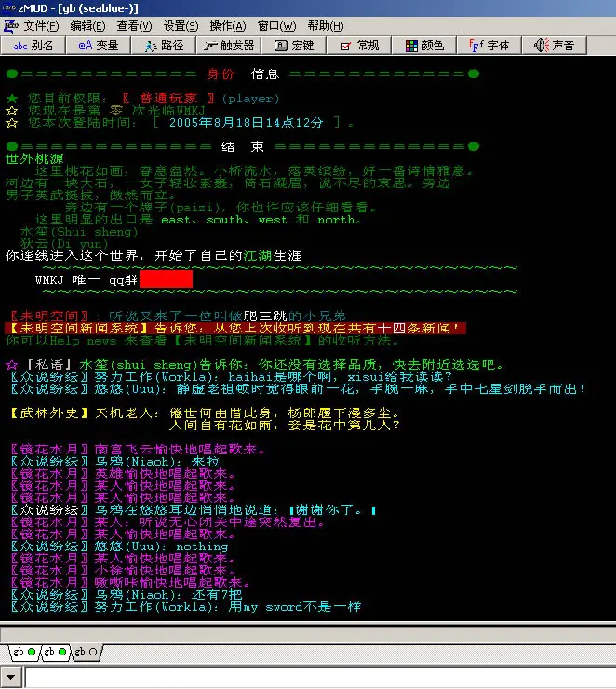Screen dimensions: 616x689
Task: Open the 文件(F) menu
Action: (41, 26)
